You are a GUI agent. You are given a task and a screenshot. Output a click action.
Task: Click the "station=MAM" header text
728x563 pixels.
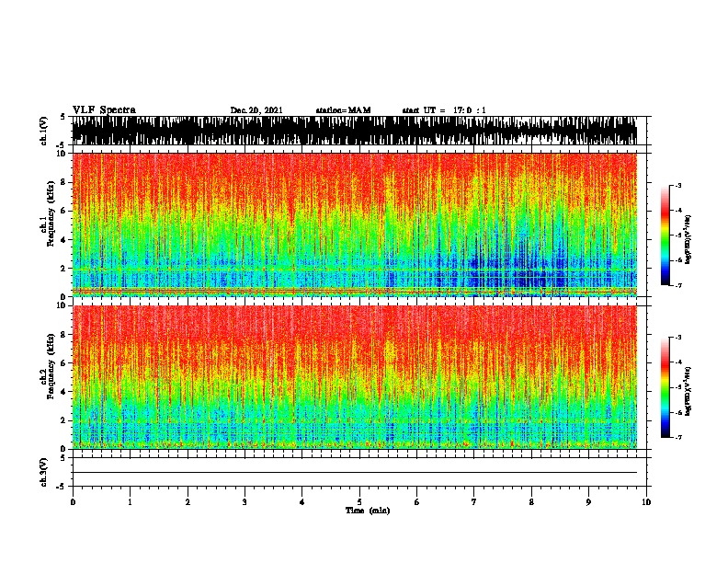[343, 110]
